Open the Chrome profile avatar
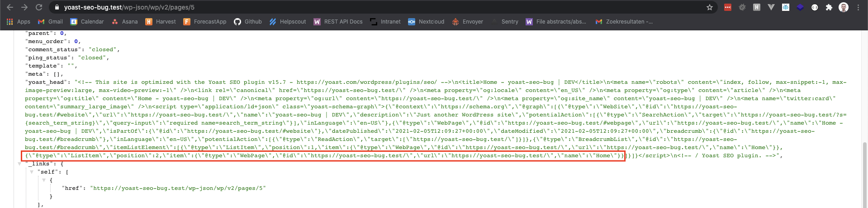Screen dimensions: 868x208 844,7
